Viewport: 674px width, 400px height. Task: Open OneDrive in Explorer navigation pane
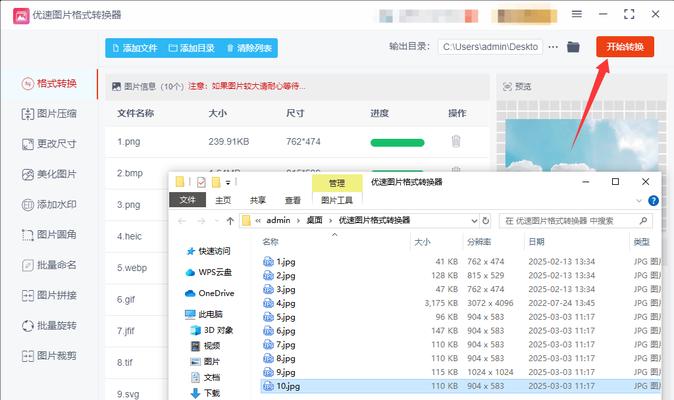tap(210, 293)
